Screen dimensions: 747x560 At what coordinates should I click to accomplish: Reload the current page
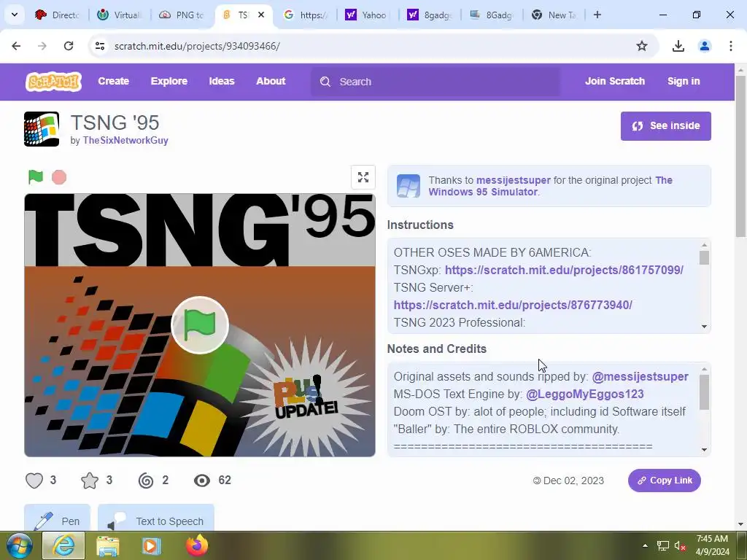(x=69, y=46)
